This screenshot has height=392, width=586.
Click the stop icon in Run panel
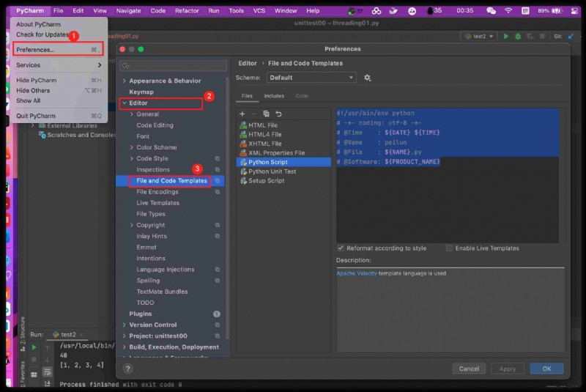tap(34, 360)
